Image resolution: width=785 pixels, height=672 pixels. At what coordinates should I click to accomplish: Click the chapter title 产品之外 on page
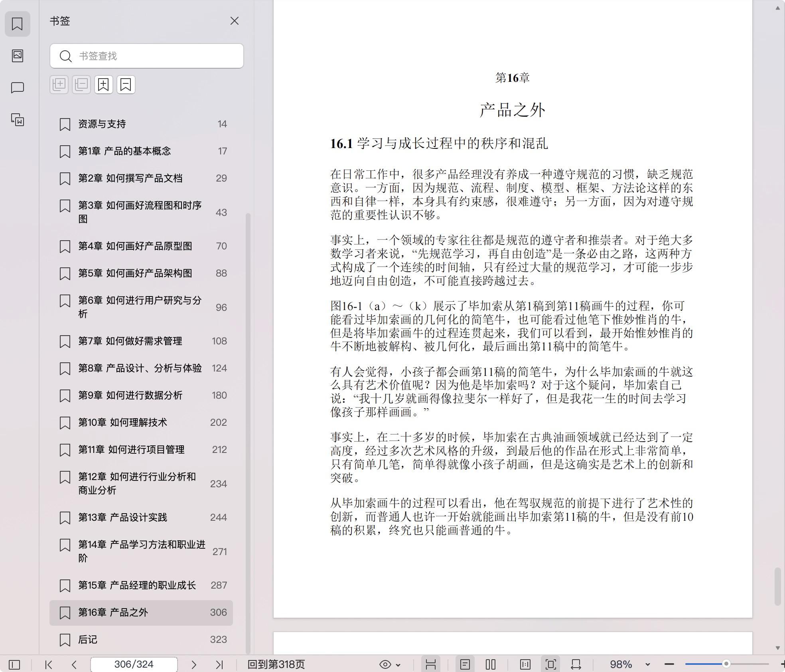click(x=513, y=110)
